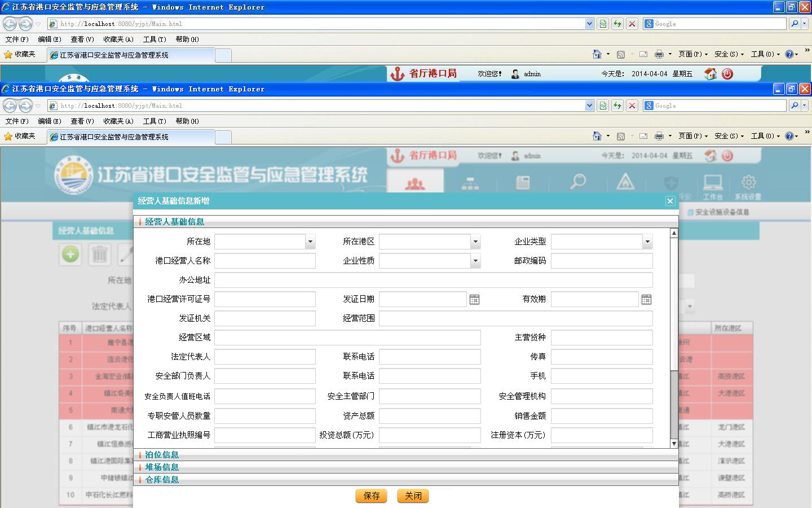Click the 收藏夹 favorites star icon

[8, 136]
